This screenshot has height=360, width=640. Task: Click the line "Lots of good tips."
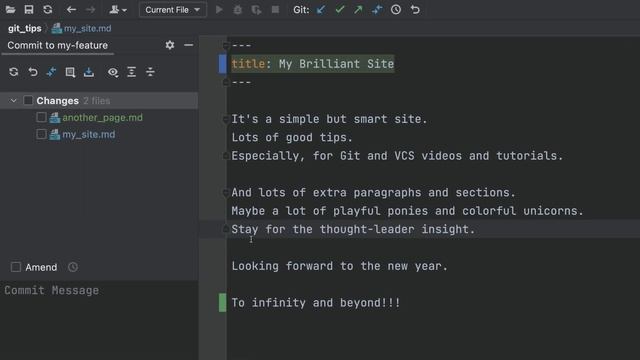point(292,138)
